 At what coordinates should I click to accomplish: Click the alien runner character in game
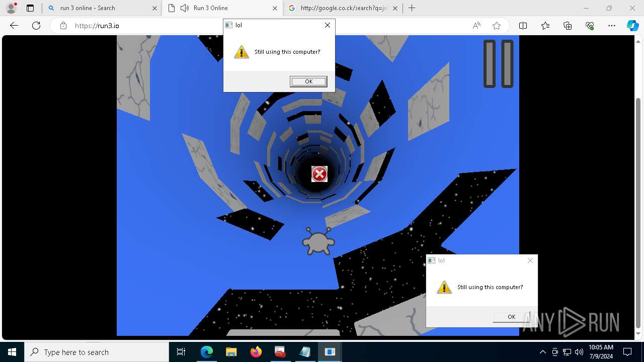(x=318, y=241)
